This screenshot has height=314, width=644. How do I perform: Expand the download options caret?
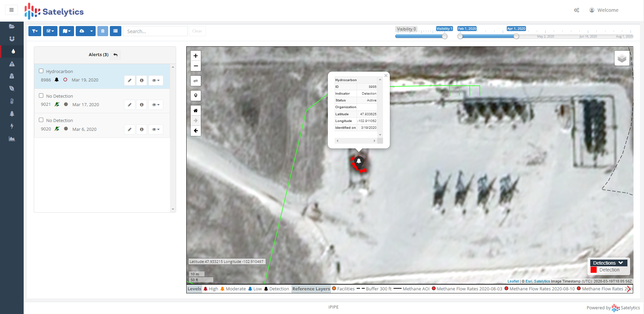tap(92, 31)
